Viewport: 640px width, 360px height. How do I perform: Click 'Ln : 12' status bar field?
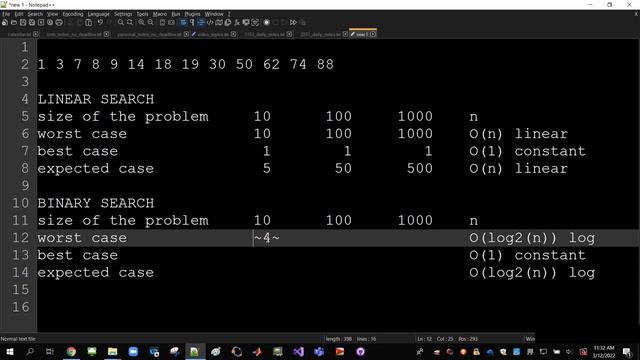(424, 339)
